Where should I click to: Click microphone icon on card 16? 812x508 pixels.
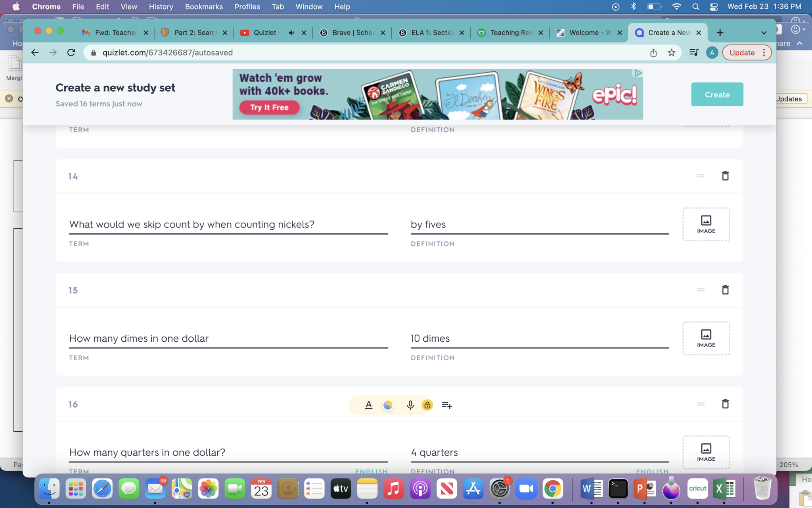(410, 405)
